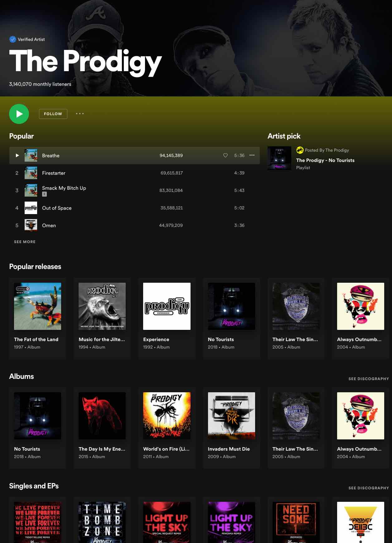The width and height of the screenshot is (392, 543).
Task: Select the Omen track title
Action: [x=49, y=225]
